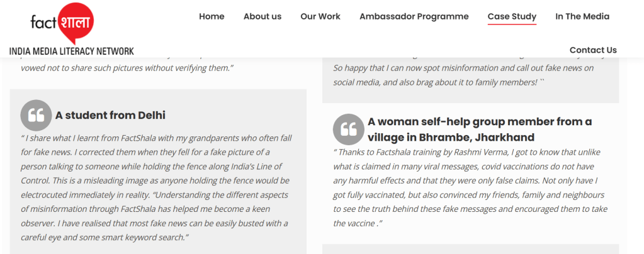
Task: Click the 'smart keyword search' closing line
Action: [x=105, y=237]
